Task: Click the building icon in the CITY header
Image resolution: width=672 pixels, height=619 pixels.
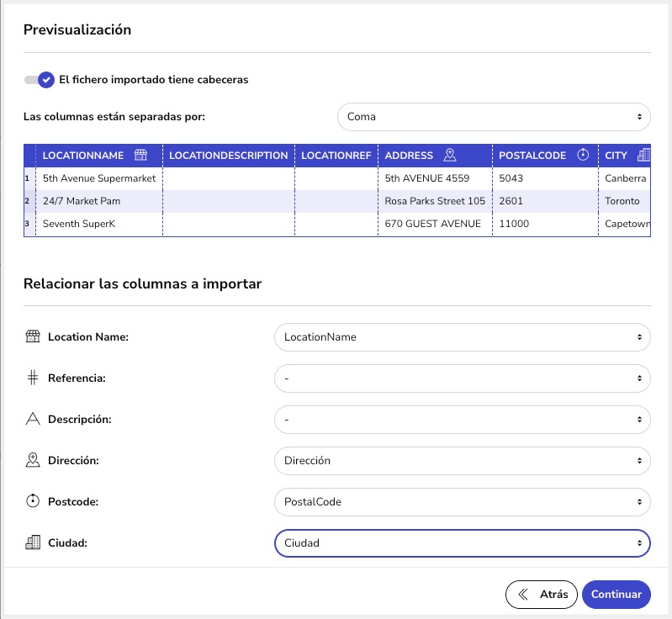Action: pyautogui.click(x=643, y=155)
